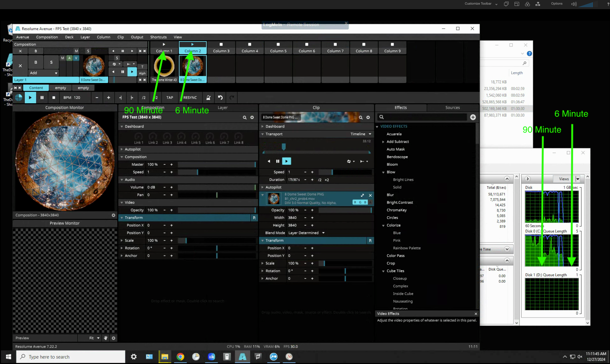Click the RESYNC button
The height and width of the screenshot is (364, 610).
tap(190, 97)
